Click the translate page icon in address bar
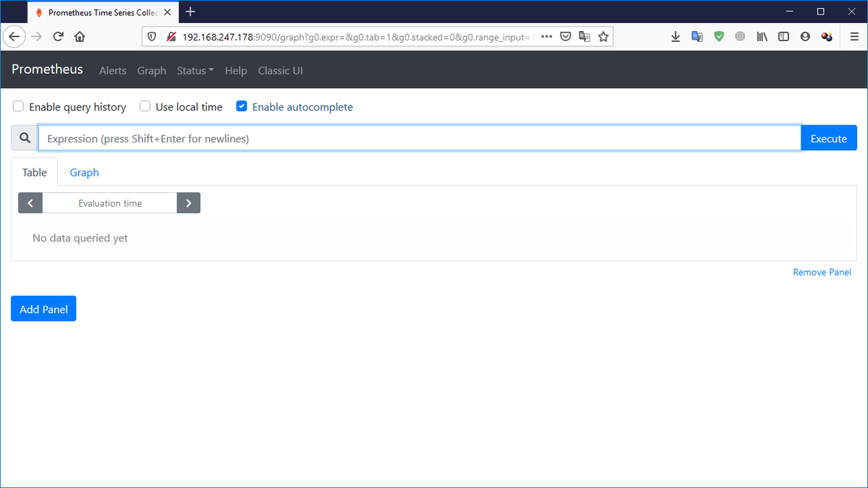 [584, 36]
